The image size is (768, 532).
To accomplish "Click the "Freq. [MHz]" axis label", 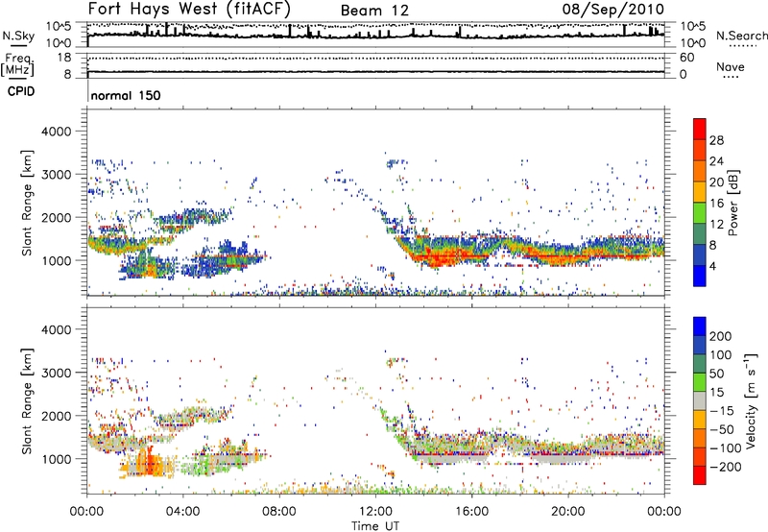I will pyautogui.click(x=18, y=64).
